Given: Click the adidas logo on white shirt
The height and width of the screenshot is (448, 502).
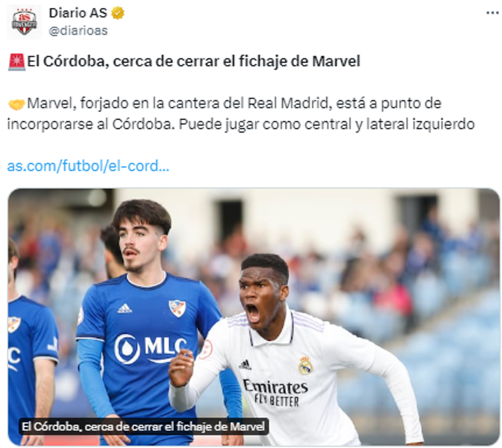Looking at the screenshot, I should click(245, 365).
